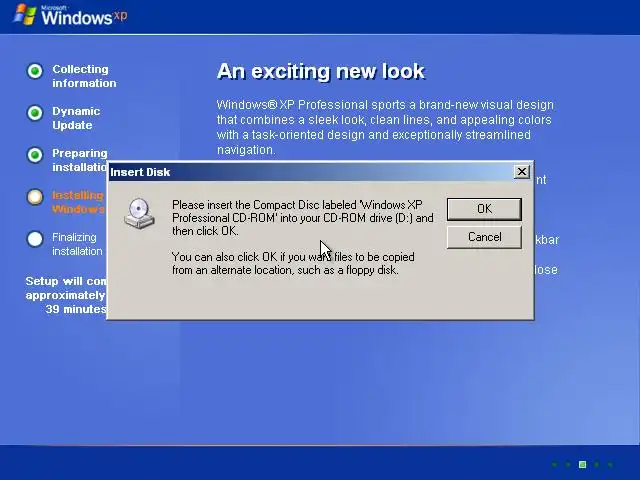Click the Collecting information step indicator
640x480 pixels.
click(35, 71)
